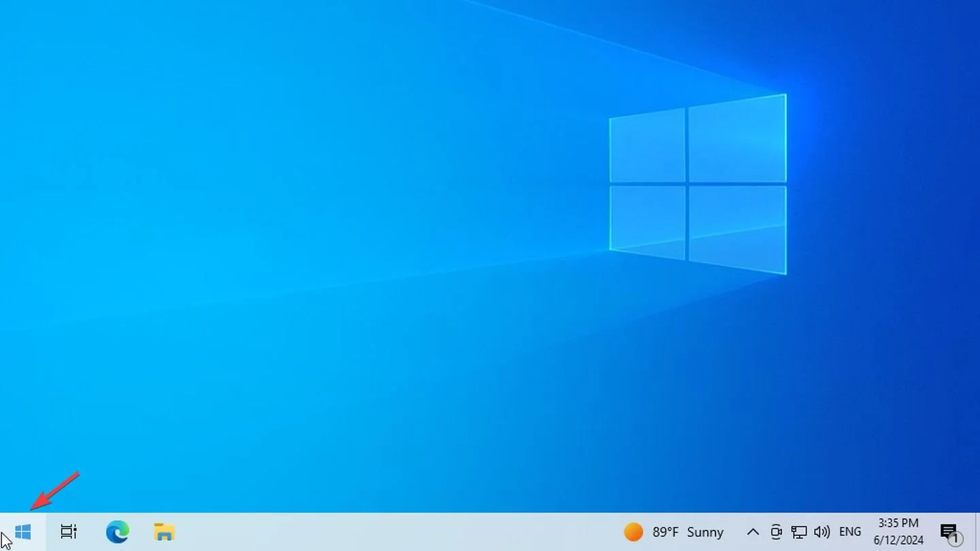
Task: Open File Explorer from the taskbar
Action: (164, 532)
